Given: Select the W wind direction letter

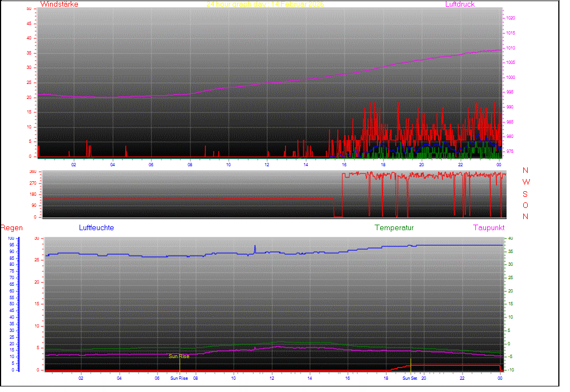Looking at the screenshot, I should 526,182.
